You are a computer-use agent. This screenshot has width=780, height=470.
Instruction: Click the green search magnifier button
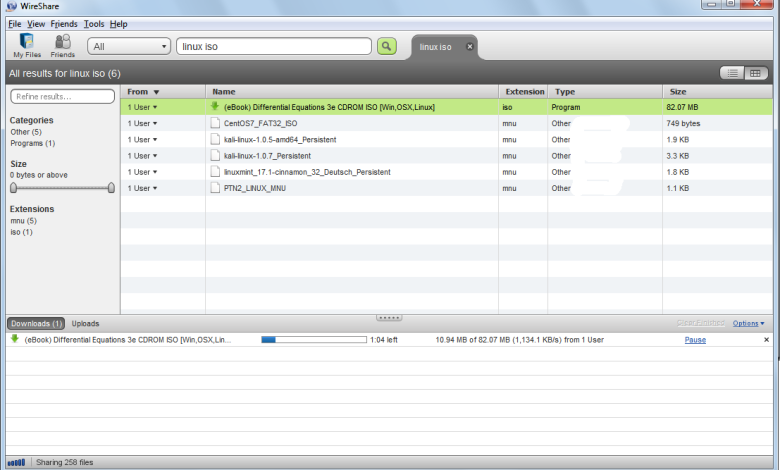pos(387,46)
